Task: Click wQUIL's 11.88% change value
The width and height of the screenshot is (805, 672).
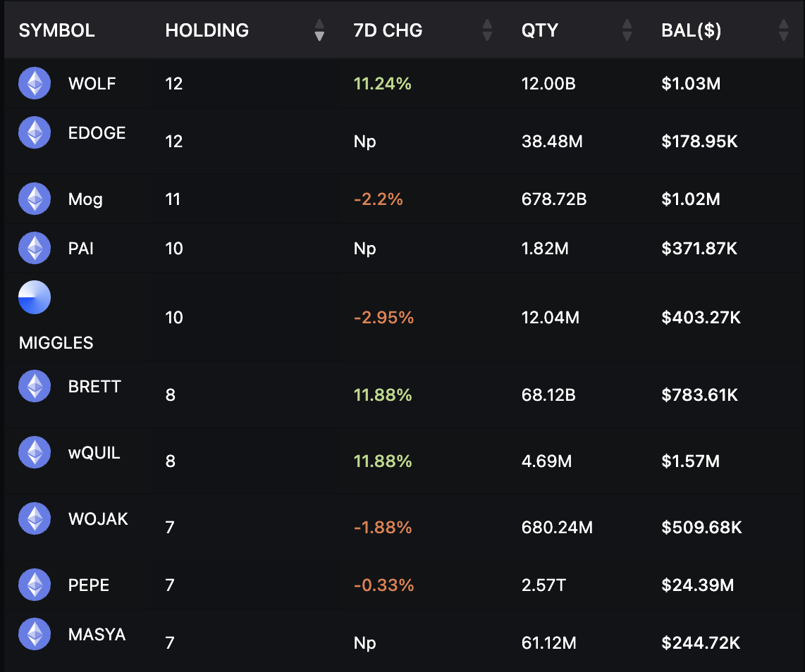Action: click(x=383, y=461)
